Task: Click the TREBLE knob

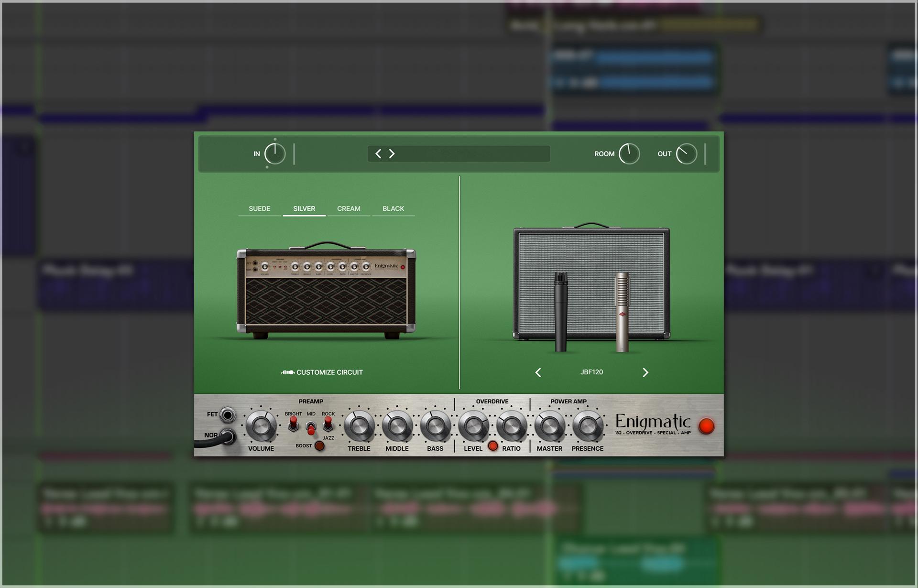Action: 359,426
